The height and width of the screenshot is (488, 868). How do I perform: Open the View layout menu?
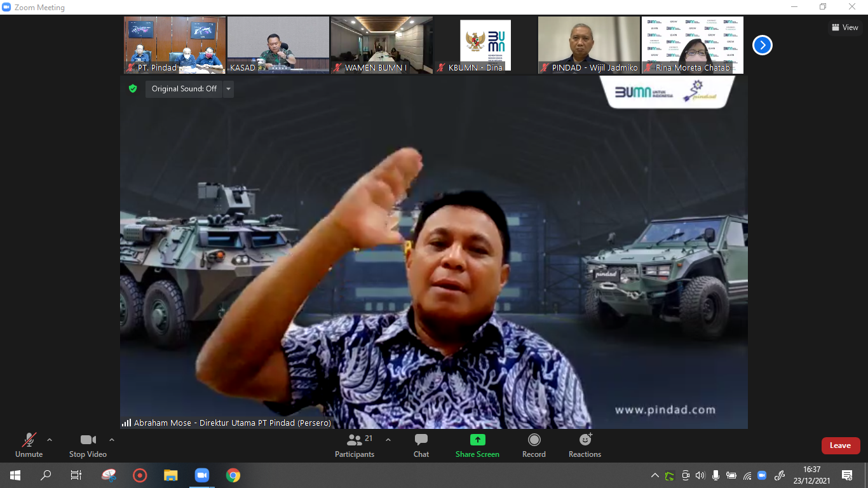(x=844, y=27)
